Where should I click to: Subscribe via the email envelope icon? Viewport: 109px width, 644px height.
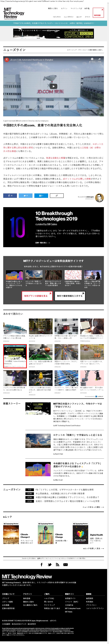[x=65, y=564]
